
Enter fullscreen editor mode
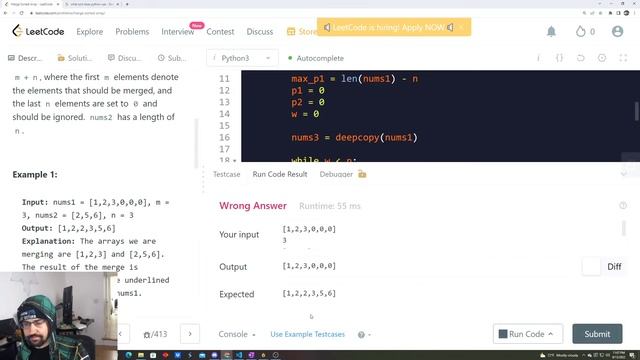[x=623, y=58]
